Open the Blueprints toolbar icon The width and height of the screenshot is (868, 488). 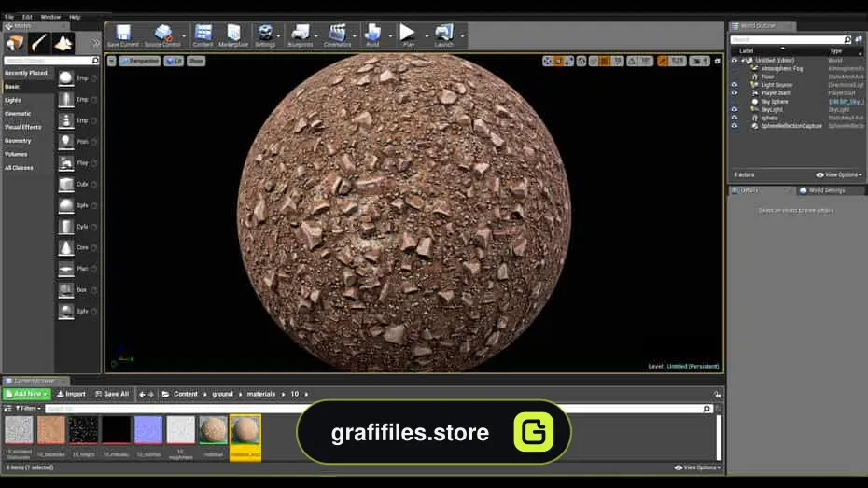click(x=300, y=35)
